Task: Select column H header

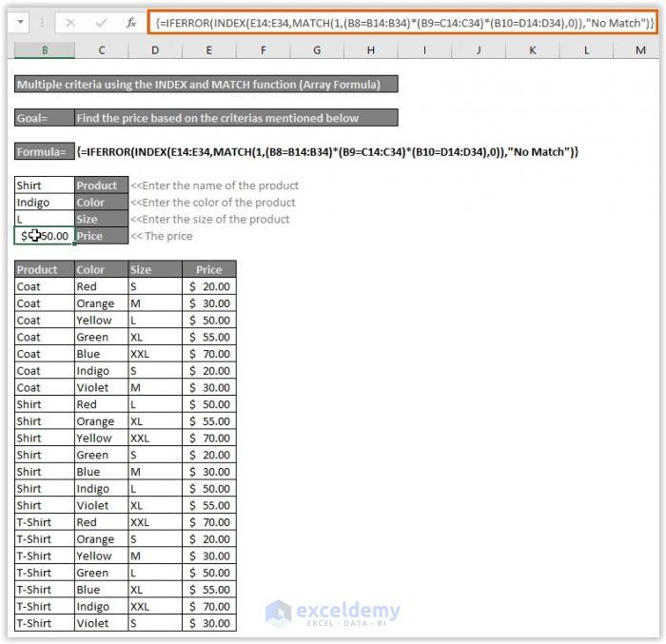Action: point(371,50)
